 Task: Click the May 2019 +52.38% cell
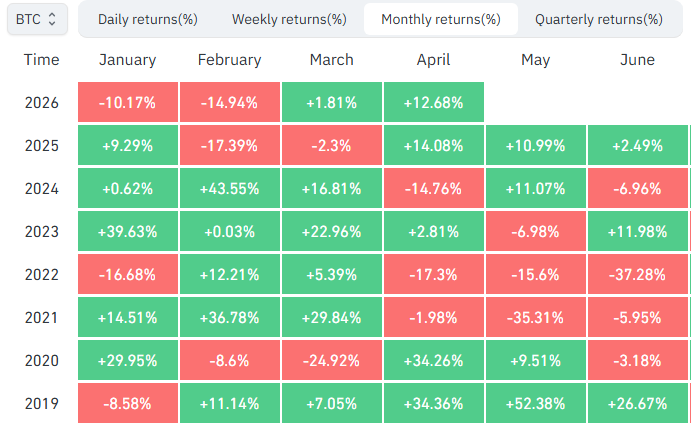[535, 404]
